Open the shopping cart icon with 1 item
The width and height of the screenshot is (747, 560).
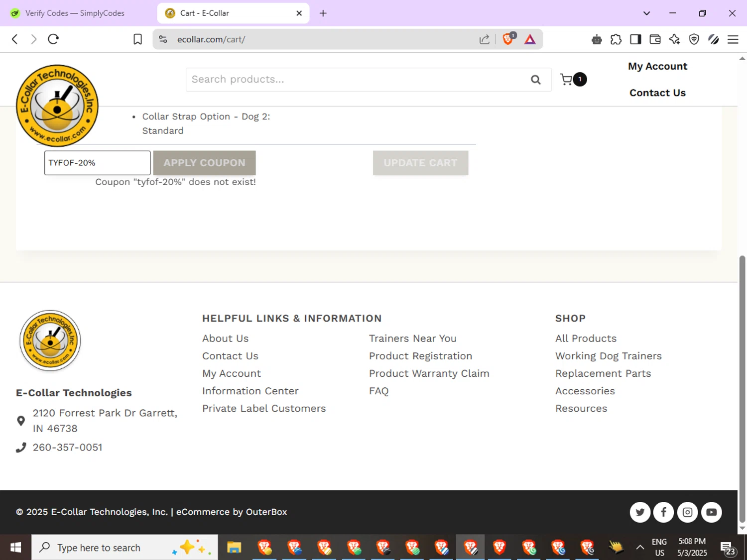pos(573,79)
